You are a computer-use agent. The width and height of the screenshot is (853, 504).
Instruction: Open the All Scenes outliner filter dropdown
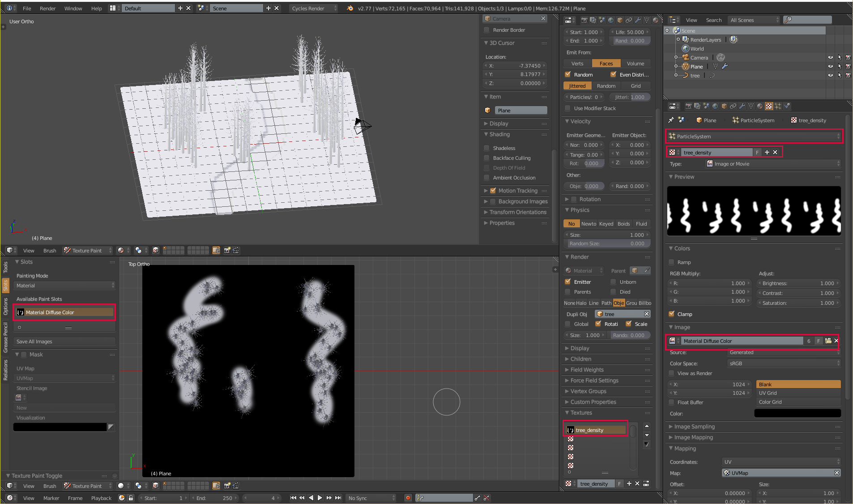click(754, 20)
